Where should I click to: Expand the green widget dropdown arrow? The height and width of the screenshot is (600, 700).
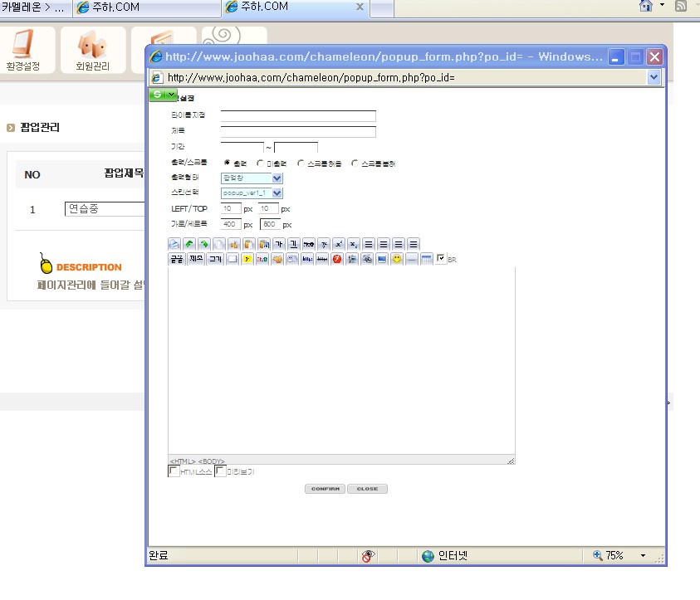pos(171,95)
